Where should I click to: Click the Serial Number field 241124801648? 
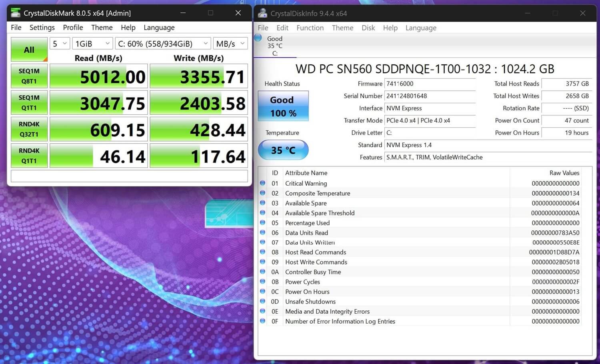point(430,96)
